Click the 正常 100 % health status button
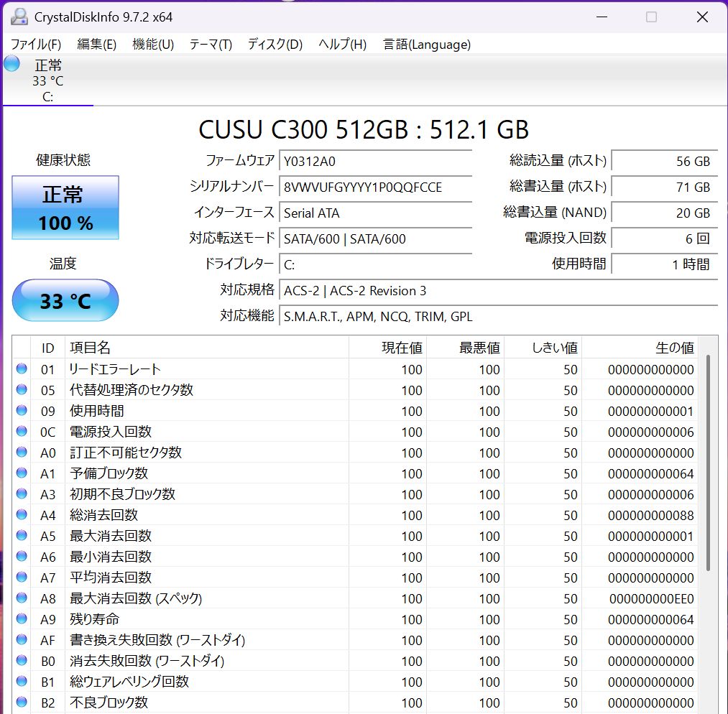 click(65, 208)
